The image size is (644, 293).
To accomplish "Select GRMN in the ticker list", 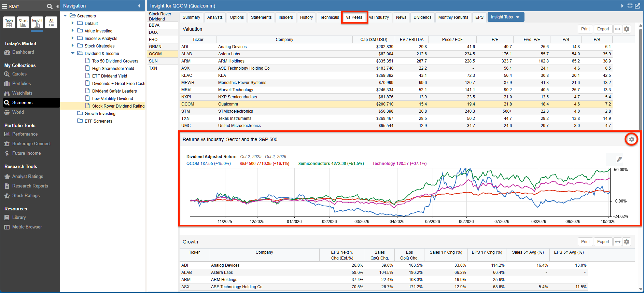I will (163, 47).
